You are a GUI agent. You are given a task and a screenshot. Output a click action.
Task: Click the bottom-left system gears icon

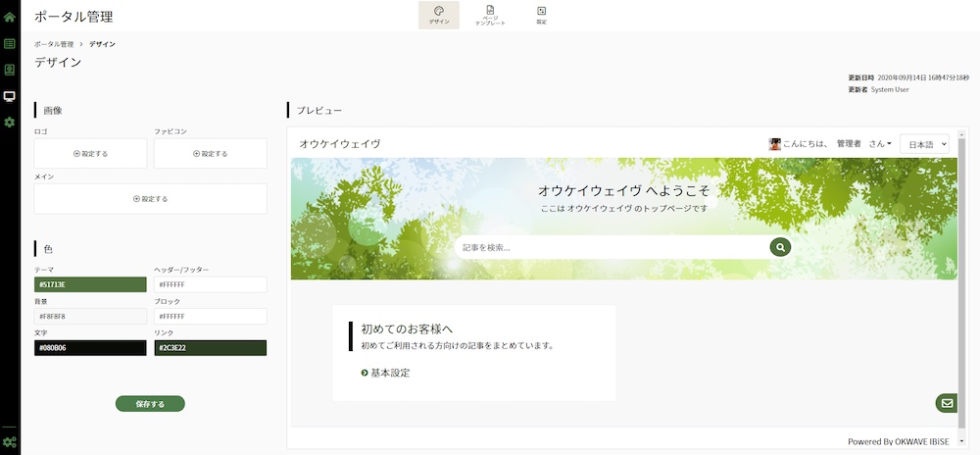[x=10, y=441]
